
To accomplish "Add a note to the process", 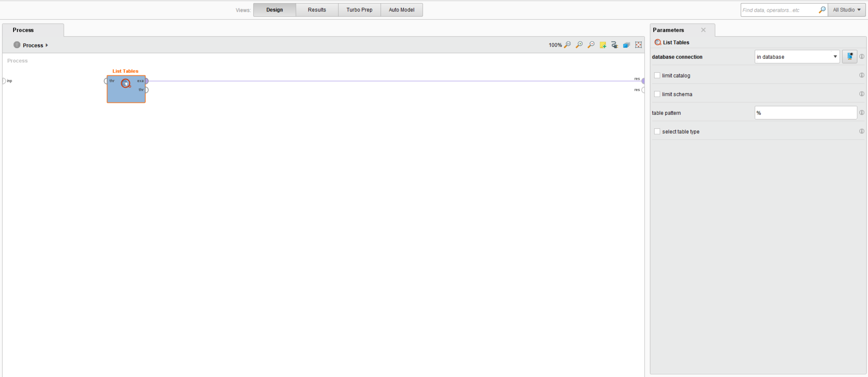I will coord(603,45).
